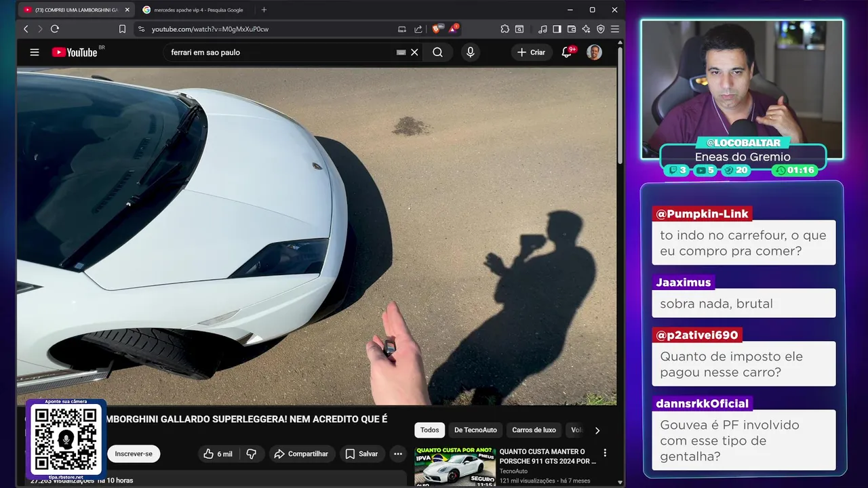Open Porsche 911 GTS video thumbnail
The image size is (868, 488).
(455, 466)
